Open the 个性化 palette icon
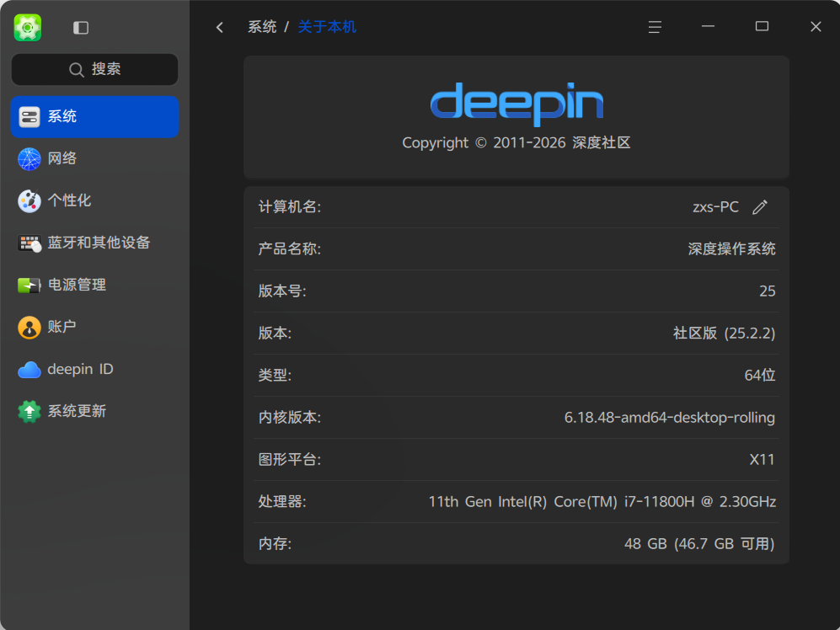The image size is (840, 630). (x=29, y=201)
